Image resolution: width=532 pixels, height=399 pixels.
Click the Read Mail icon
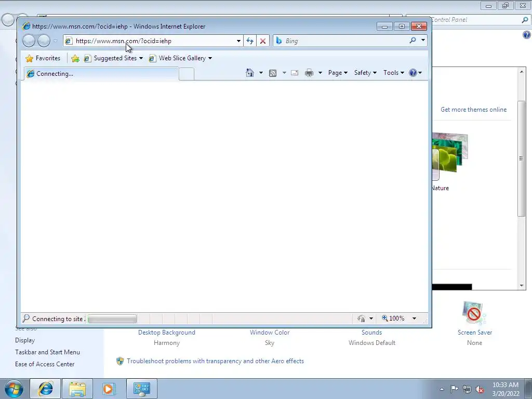click(x=295, y=73)
